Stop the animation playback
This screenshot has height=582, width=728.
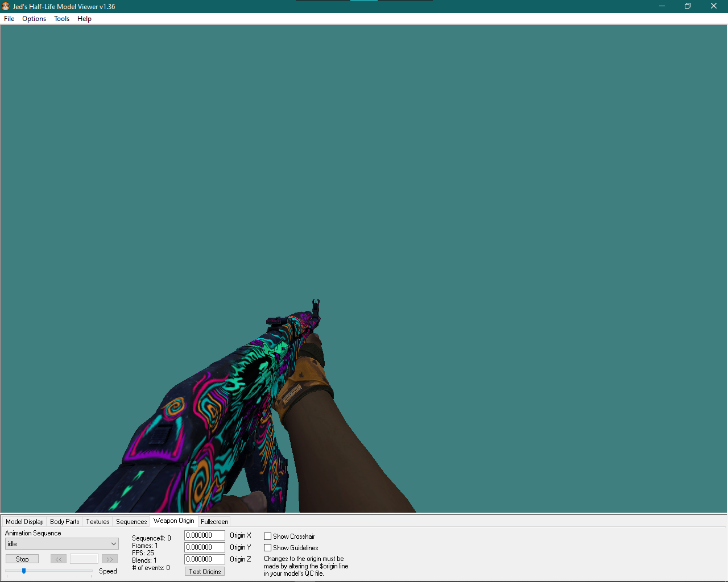click(x=22, y=559)
